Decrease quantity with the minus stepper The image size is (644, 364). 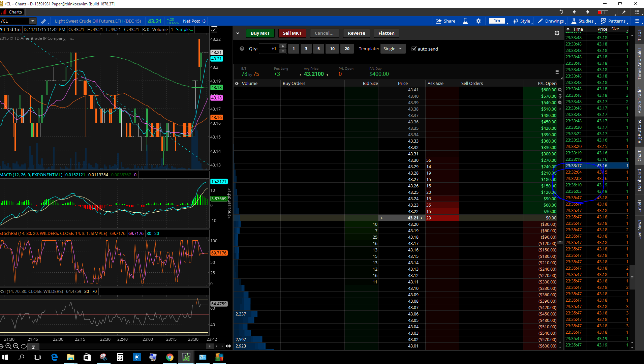coord(283,51)
